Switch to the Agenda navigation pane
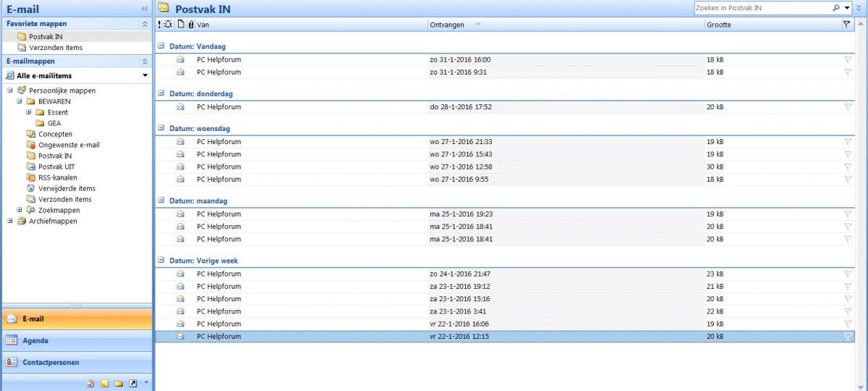The width and height of the screenshot is (868, 391). tap(77, 340)
